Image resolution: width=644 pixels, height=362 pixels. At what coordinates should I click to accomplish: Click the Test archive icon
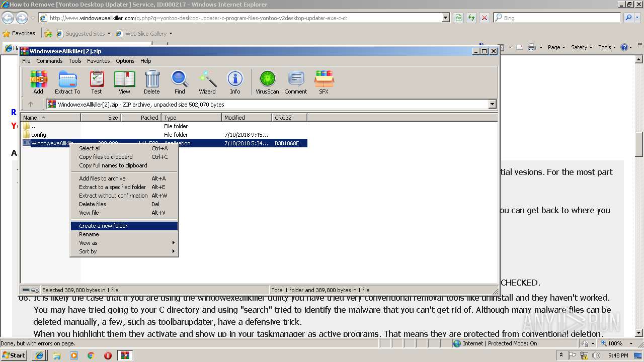point(97,82)
